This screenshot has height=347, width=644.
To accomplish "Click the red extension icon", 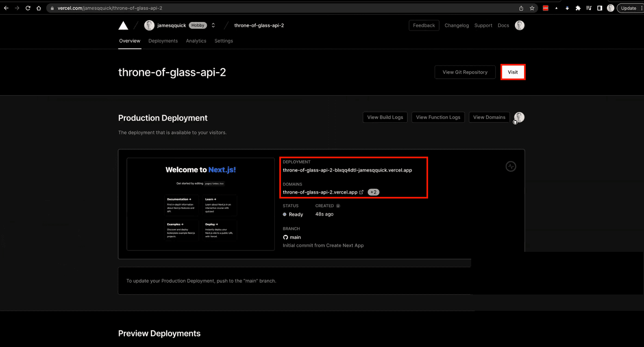I will pos(546,8).
